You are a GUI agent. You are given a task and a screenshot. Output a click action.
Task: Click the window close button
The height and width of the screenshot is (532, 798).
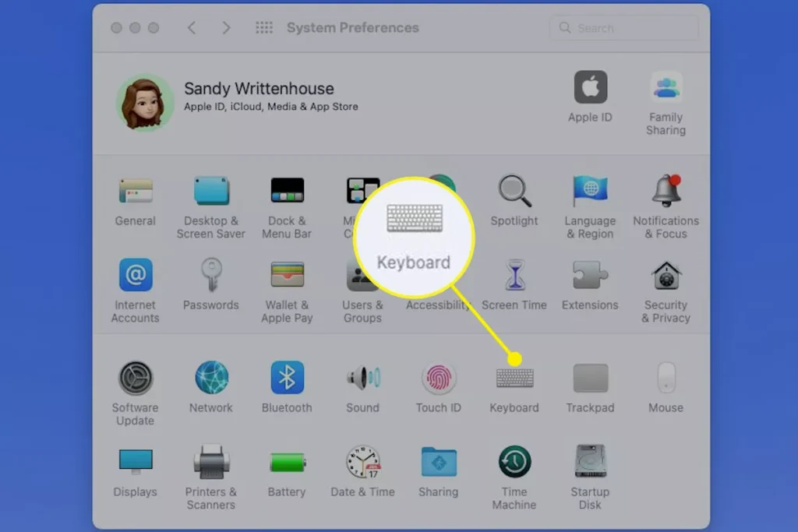point(117,28)
